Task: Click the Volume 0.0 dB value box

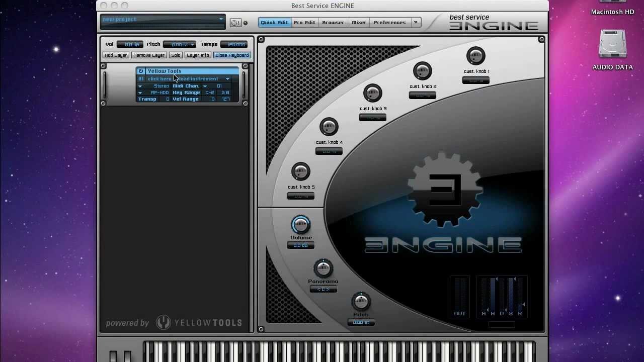Action: [301, 245]
